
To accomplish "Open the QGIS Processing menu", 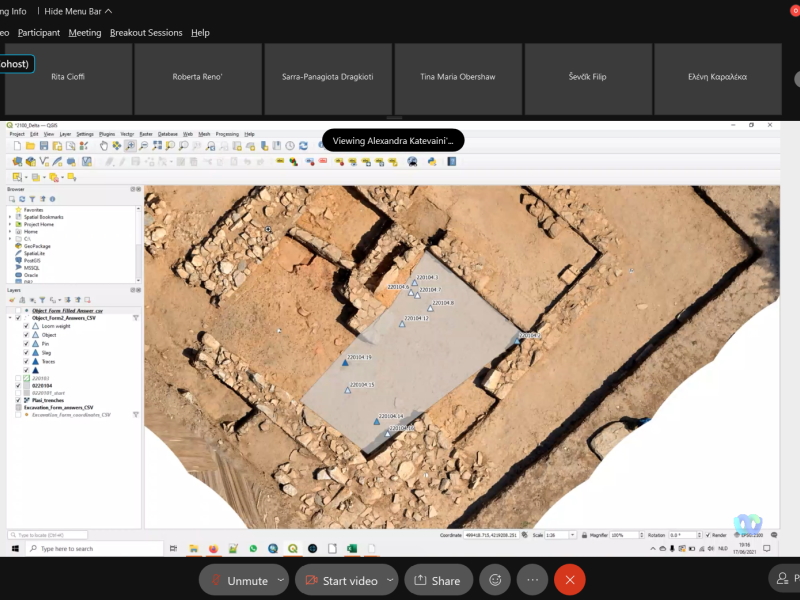I will click(x=227, y=134).
